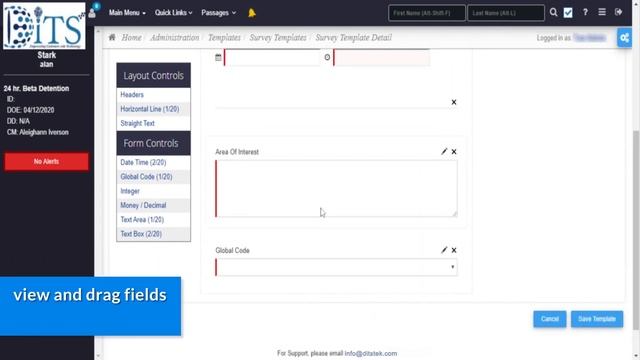Click the page vertical scrollbar
Image resolution: width=640 pixels, height=360 pixels.
point(636,229)
